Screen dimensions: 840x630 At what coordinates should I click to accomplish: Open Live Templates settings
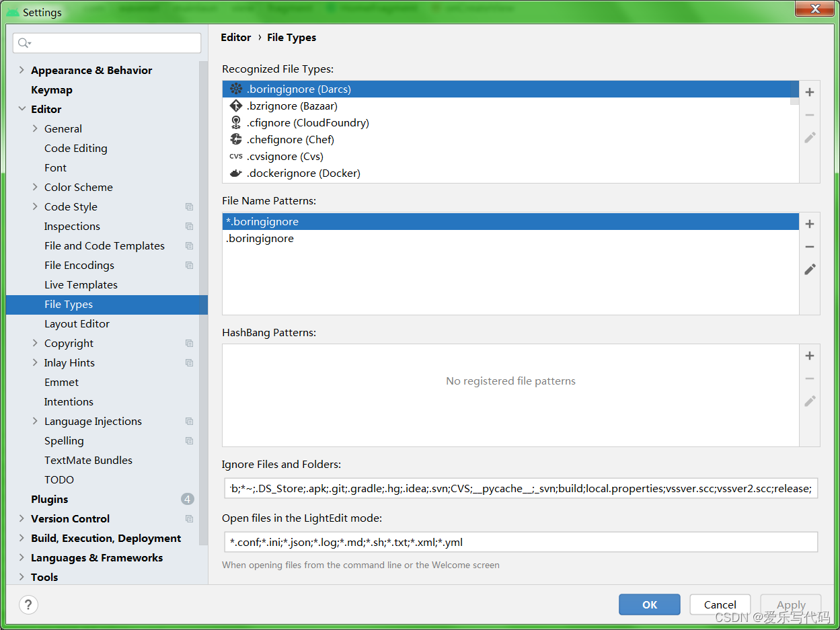point(81,284)
